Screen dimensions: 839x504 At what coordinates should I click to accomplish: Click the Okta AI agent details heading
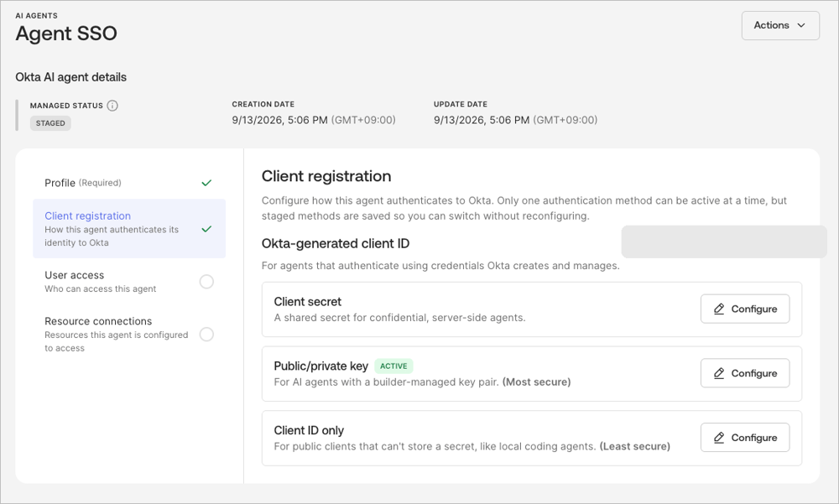(x=71, y=77)
